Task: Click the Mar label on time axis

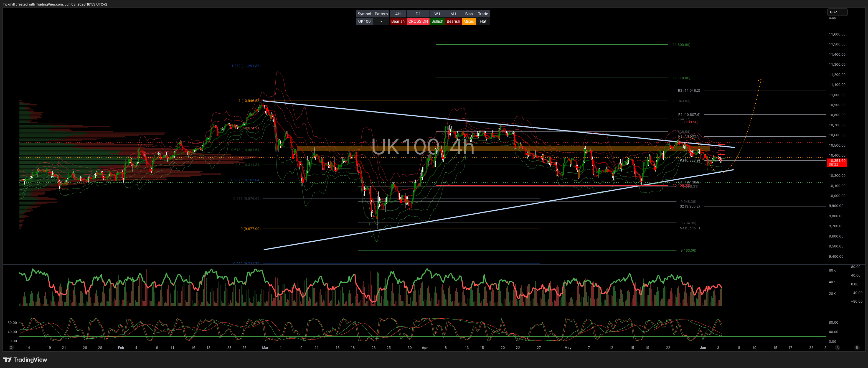Action: point(265,347)
